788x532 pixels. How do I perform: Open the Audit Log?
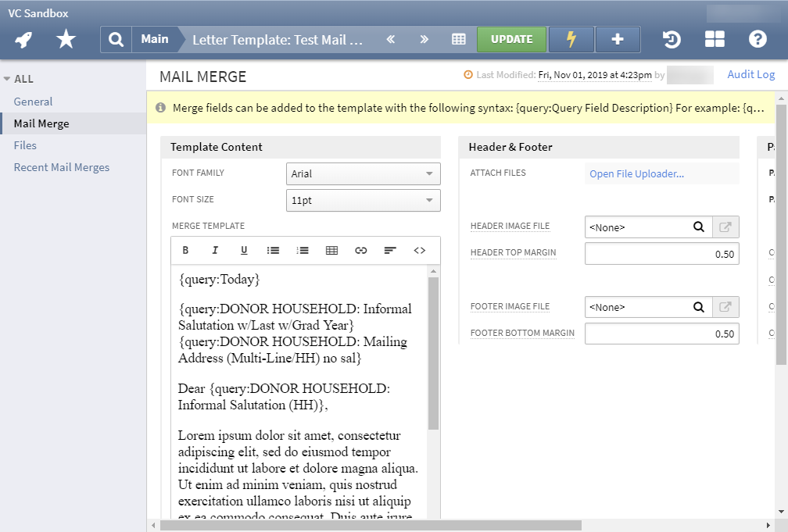(750, 73)
